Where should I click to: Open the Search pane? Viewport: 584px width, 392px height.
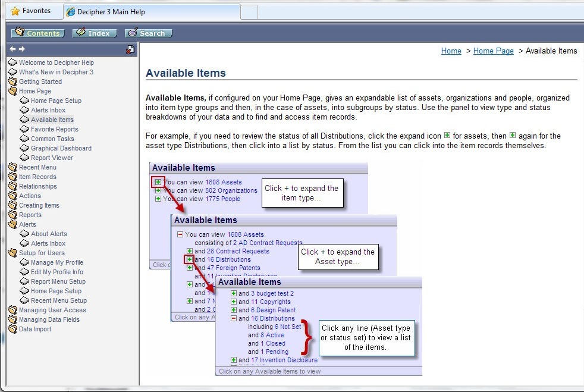(x=148, y=33)
